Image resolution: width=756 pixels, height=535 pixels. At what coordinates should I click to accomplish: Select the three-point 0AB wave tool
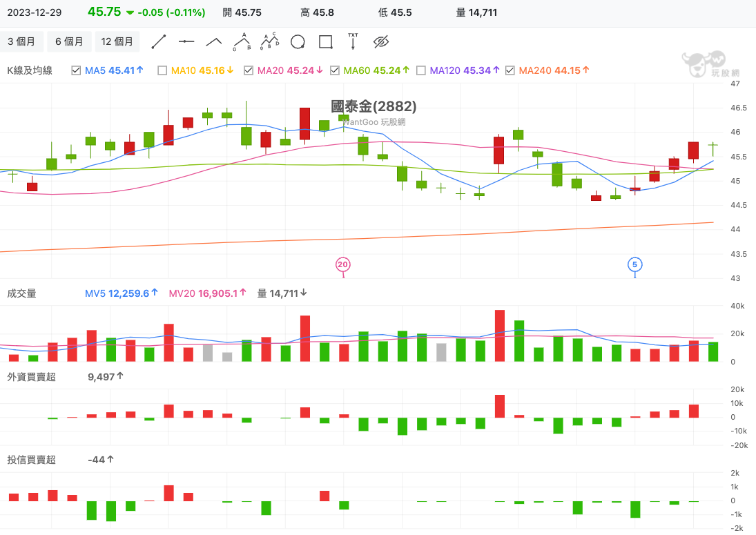242,42
